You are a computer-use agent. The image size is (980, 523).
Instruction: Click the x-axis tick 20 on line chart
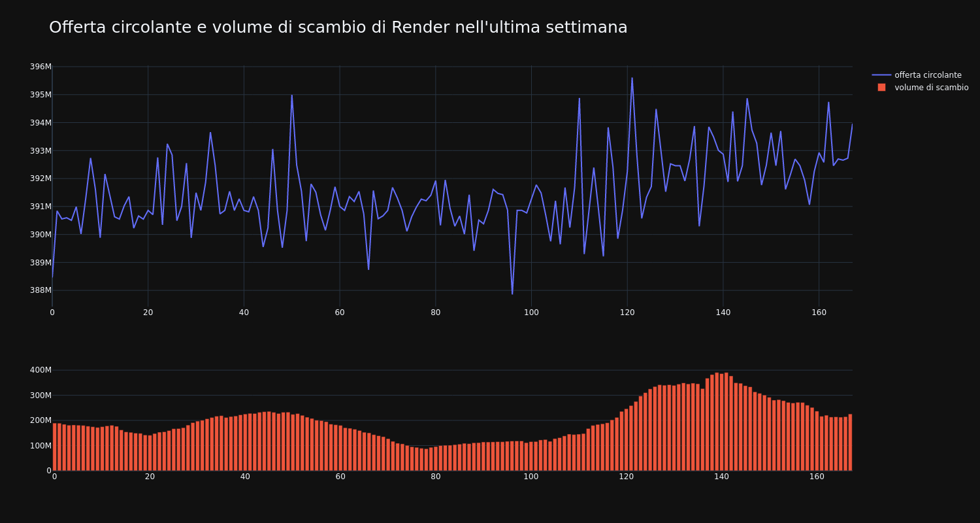point(148,312)
